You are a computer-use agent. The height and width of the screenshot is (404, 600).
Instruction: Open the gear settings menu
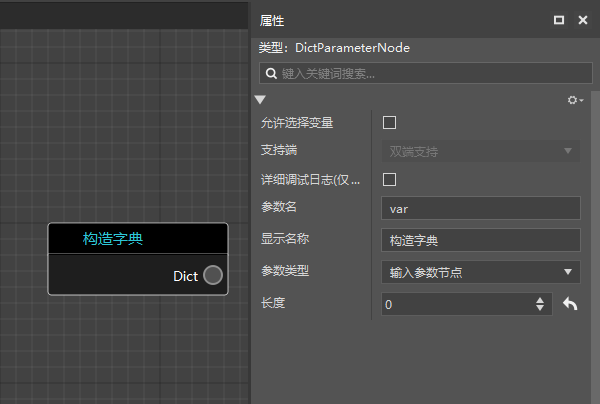575,100
